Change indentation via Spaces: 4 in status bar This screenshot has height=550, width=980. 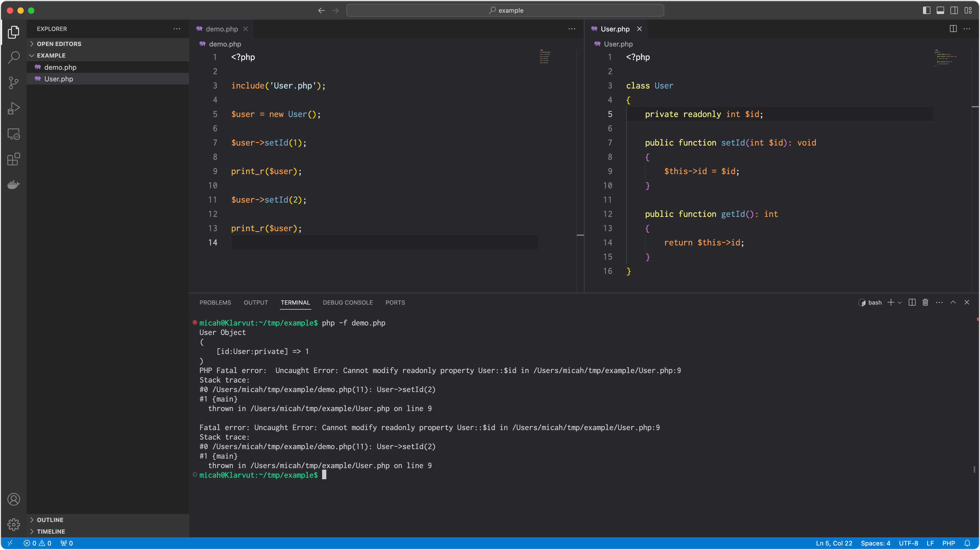point(876,543)
